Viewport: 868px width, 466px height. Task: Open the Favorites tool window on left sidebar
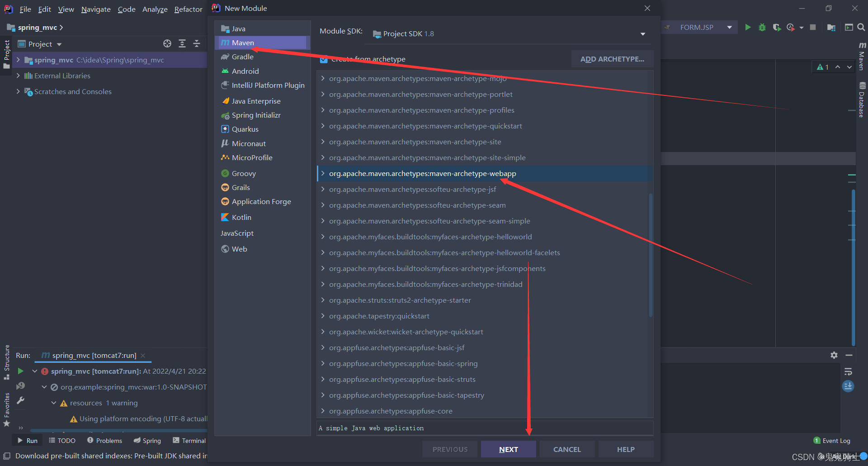[7, 410]
